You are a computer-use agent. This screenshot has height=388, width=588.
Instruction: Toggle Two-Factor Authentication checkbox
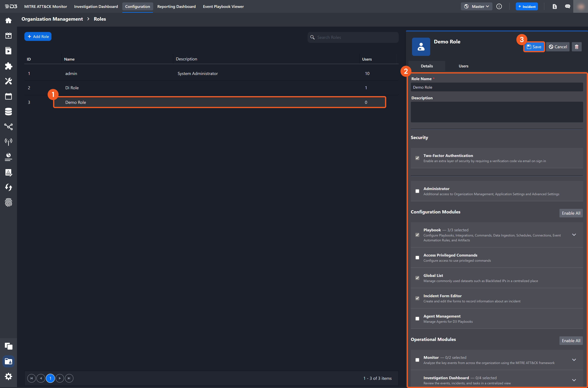pyautogui.click(x=417, y=158)
